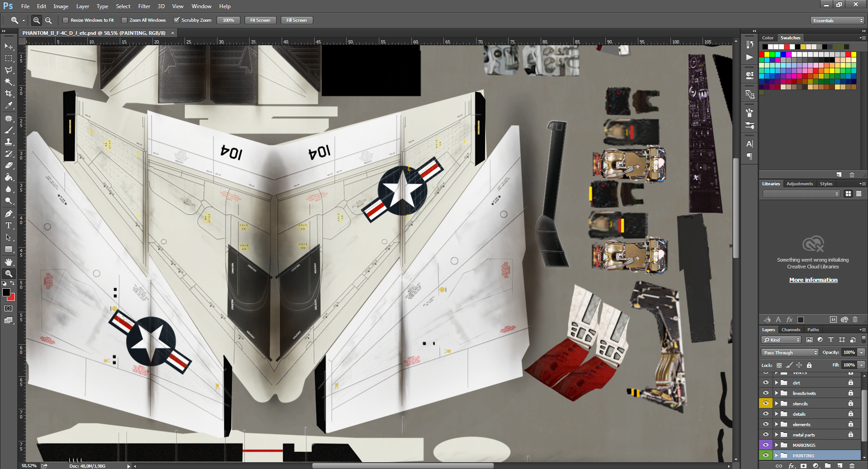Add a layer mask from Layers panel bottom
868x469 pixels.
click(803, 465)
